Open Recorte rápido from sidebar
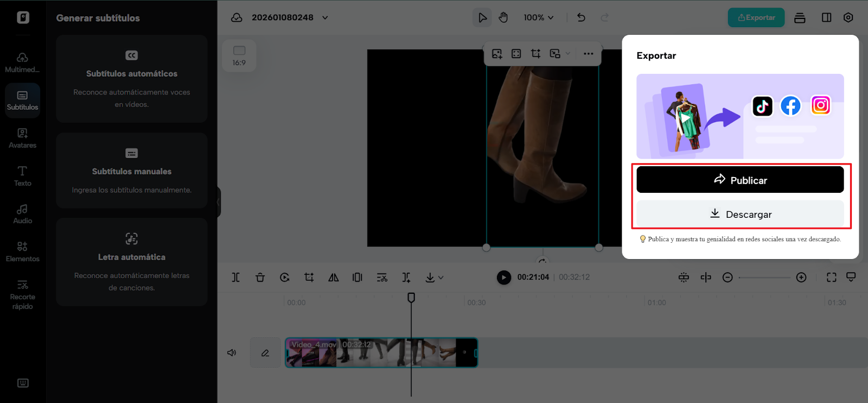This screenshot has width=868, height=403. (22, 294)
